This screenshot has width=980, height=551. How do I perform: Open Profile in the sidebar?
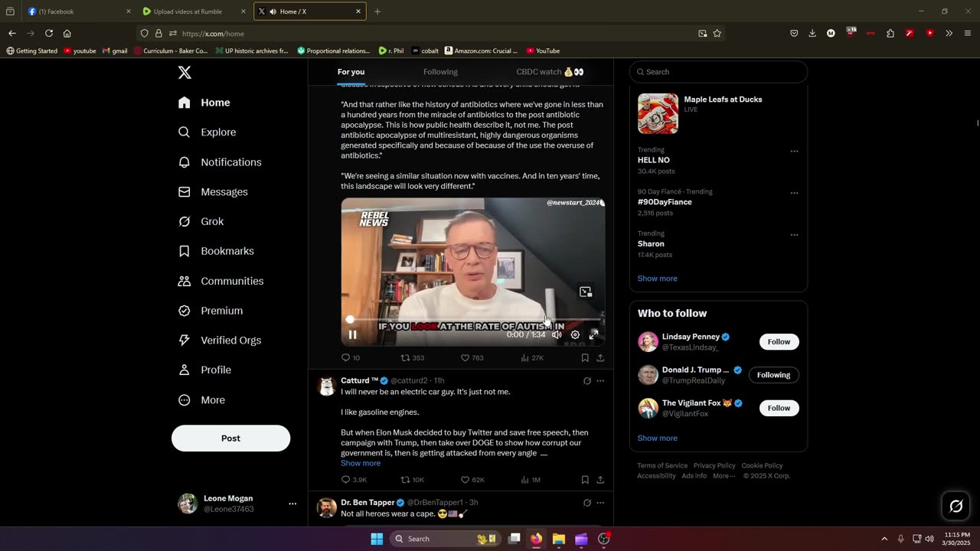tap(204, 370)
